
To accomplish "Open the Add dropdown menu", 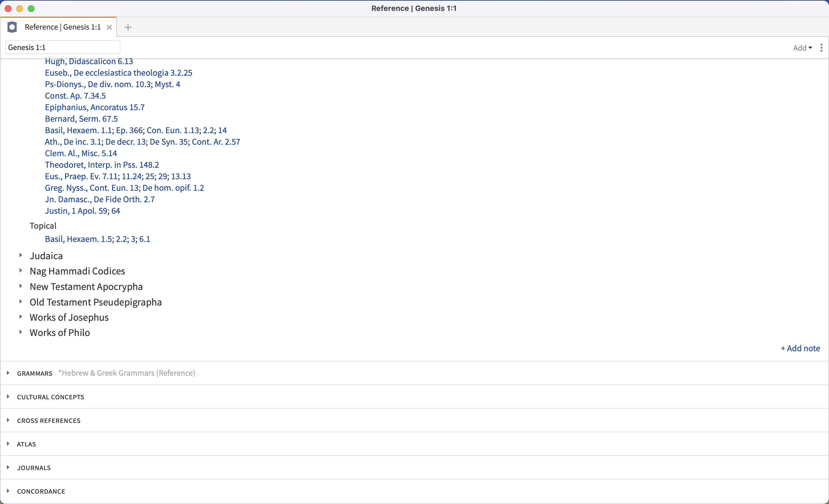I will [803, 48].
